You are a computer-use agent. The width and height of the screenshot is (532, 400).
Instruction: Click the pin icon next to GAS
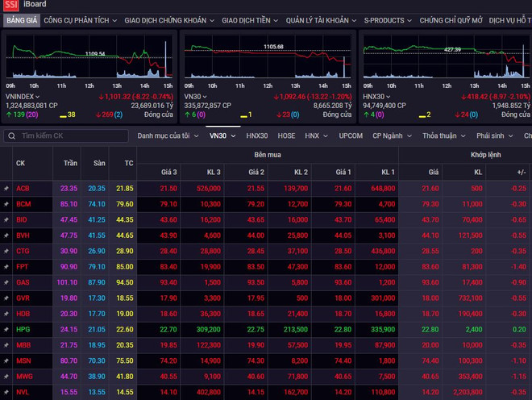6,282
